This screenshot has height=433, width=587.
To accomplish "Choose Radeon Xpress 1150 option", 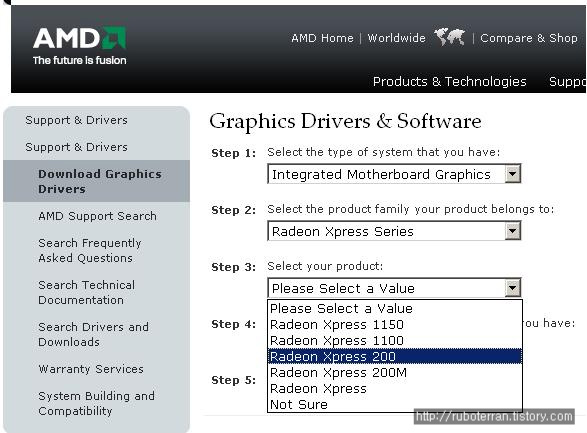I will (395, 324).
